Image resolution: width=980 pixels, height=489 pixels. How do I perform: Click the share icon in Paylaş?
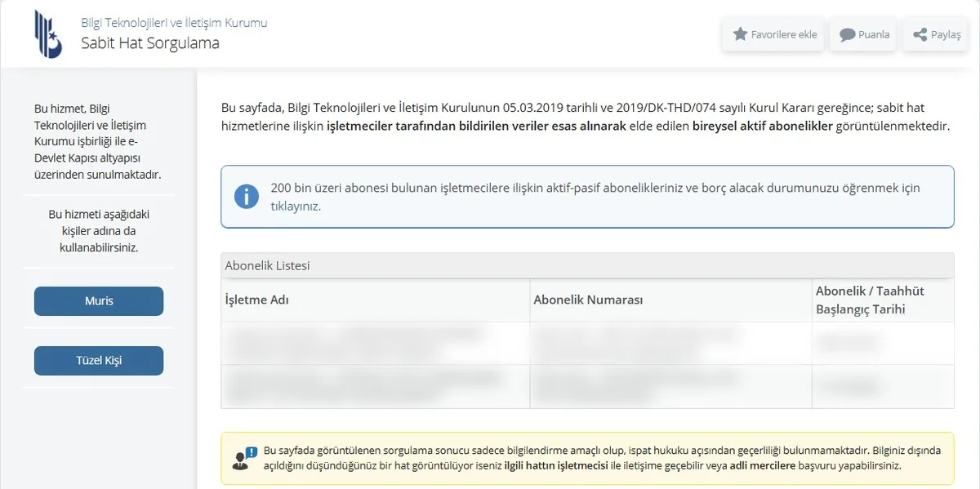coord(920,34)
